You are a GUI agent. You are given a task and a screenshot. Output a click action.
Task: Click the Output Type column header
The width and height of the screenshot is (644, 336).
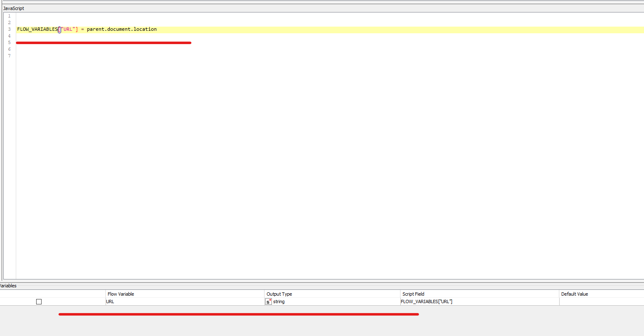[279, 294]
